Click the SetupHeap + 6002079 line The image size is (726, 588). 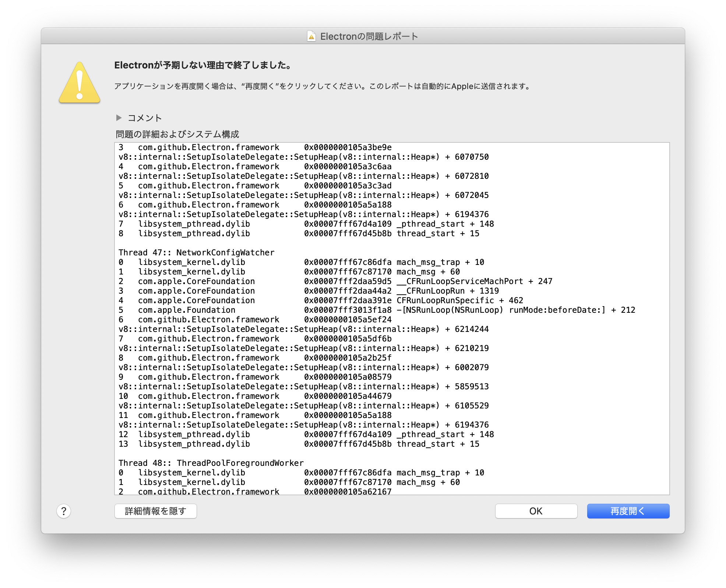(304, 367)
